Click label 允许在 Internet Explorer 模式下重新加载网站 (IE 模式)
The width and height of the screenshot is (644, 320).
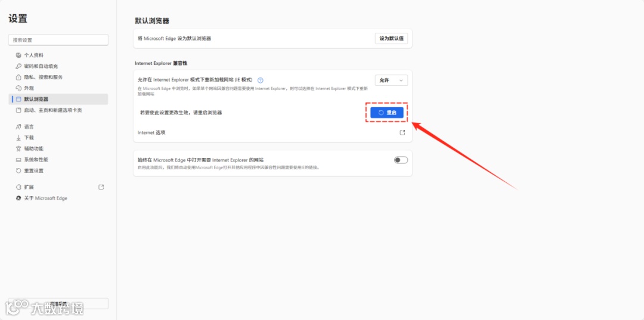coord(195,80)
